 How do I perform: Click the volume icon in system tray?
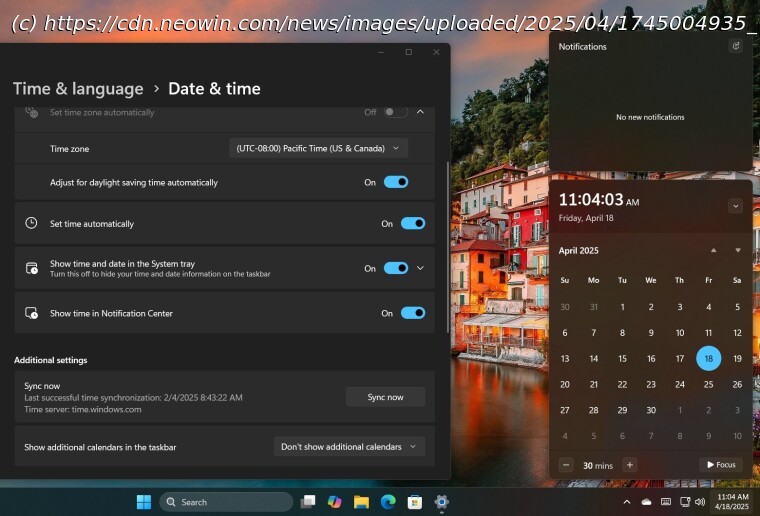pos(700,502)
